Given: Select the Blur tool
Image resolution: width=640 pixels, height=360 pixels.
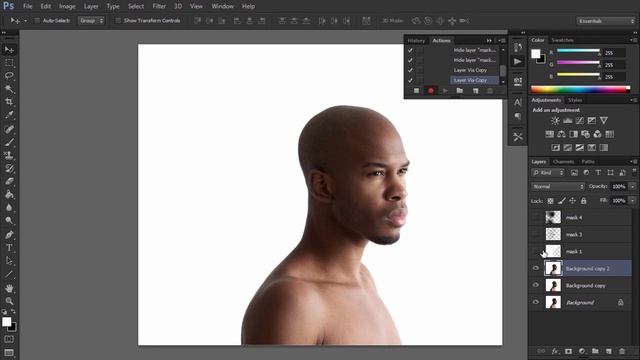Looking at the screenshot, I should (9, 207).
